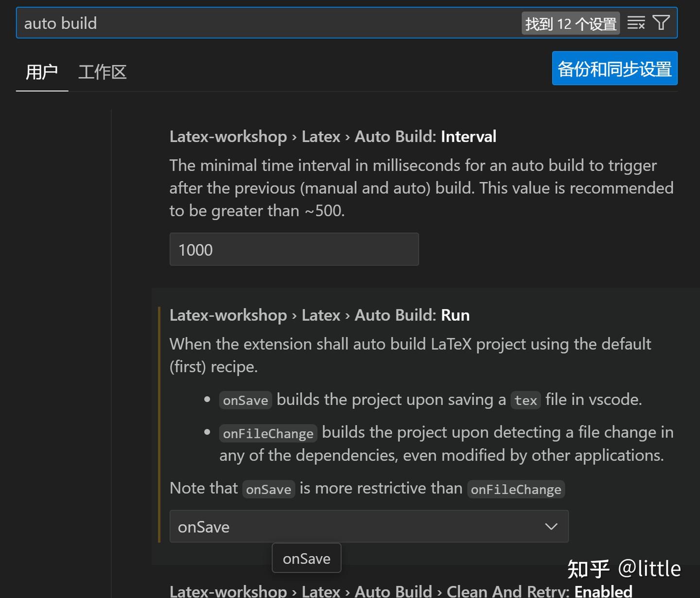Viewport: 700px width, 598px height.
Task: Expand the onSave dropdown chevron
Action: coord(551,526)
